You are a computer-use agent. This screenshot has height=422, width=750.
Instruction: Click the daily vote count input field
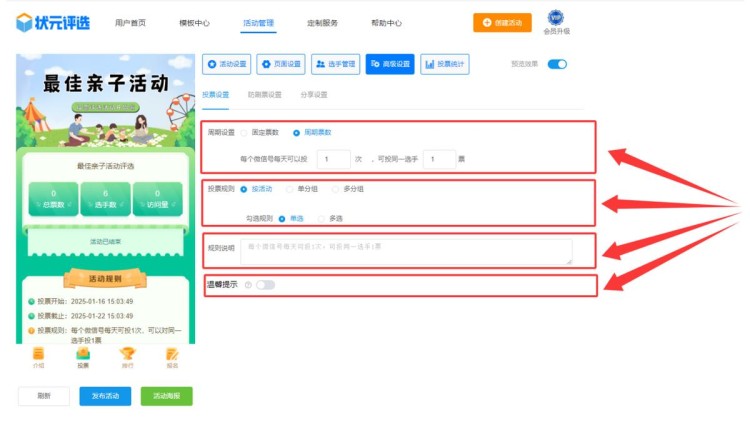333,159
